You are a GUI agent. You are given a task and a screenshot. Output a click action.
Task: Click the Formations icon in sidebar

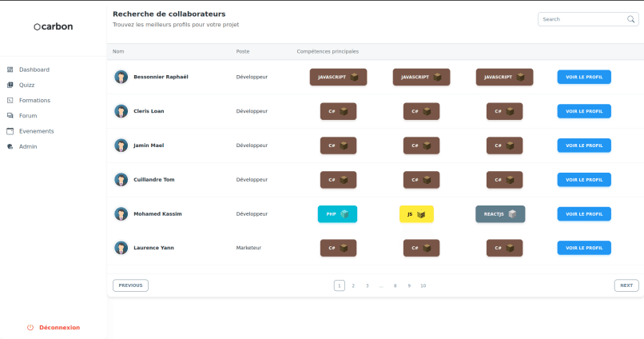pyautogui.click(x=10, y=100)
